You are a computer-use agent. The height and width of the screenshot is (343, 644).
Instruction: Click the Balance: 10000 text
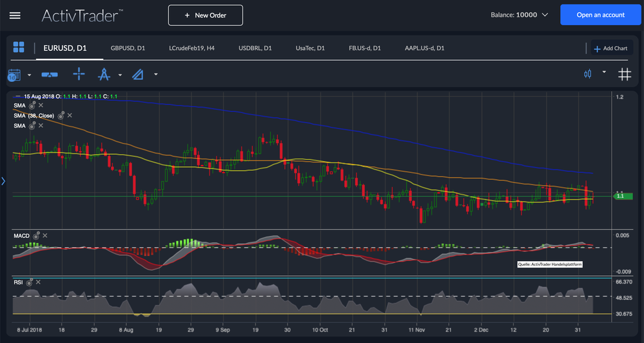click(x=514, y=15)
